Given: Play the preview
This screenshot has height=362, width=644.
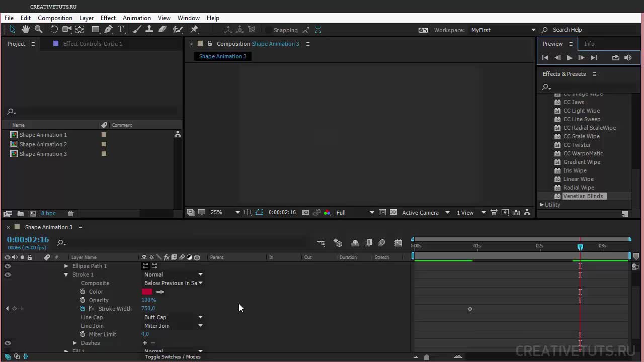Looking at the screenshot, I should (x=570, y=58).
